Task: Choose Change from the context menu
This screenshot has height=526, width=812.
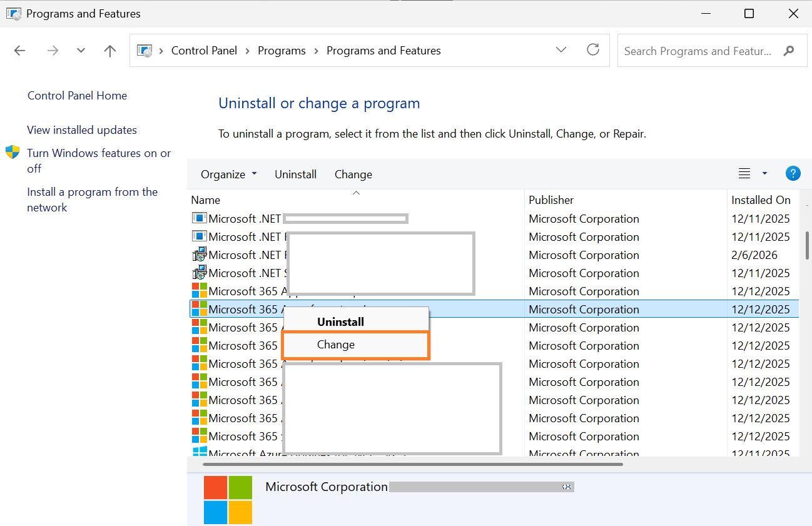Action: [356, 345]
